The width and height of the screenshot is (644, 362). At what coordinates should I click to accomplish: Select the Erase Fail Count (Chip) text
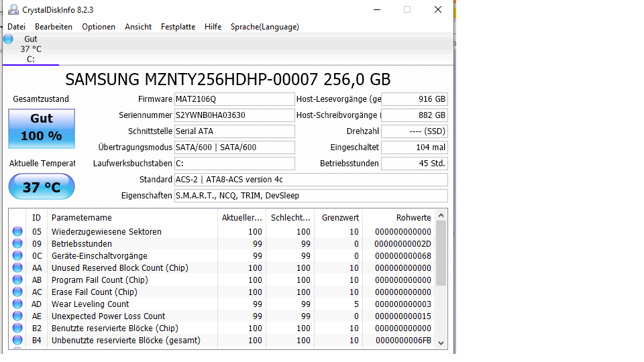(95, 292)
